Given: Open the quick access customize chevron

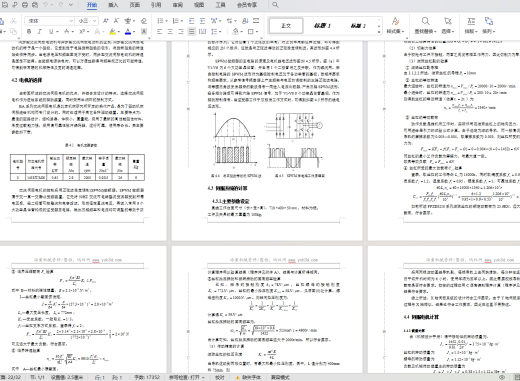Looking at the screenshot, I should pyautogui.click(x=71, y=5).
